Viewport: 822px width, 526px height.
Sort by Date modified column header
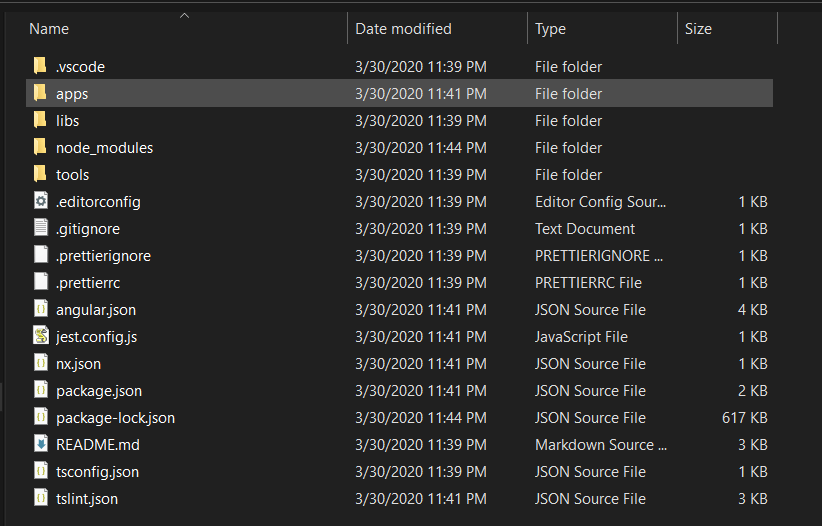403,29
